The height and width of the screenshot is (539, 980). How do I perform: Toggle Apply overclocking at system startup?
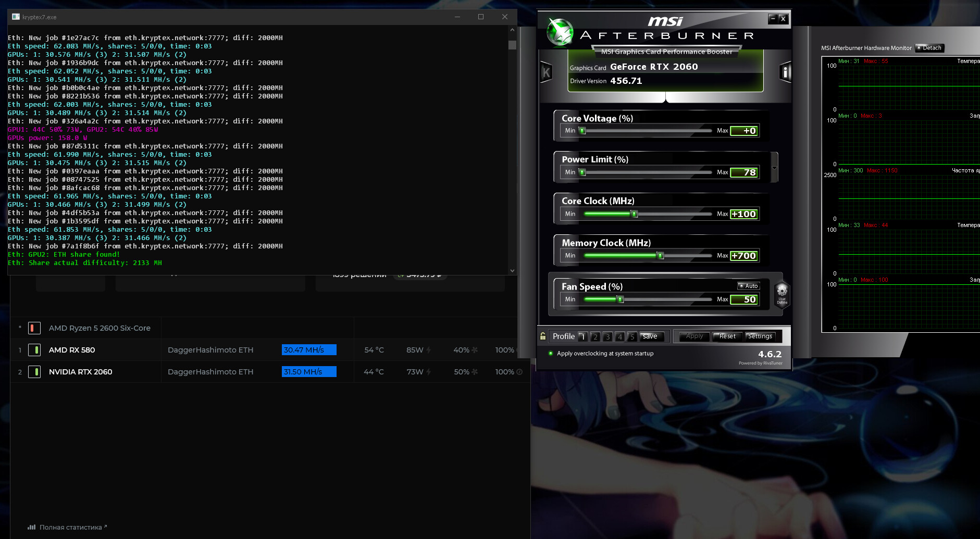(x=602, y=353)
